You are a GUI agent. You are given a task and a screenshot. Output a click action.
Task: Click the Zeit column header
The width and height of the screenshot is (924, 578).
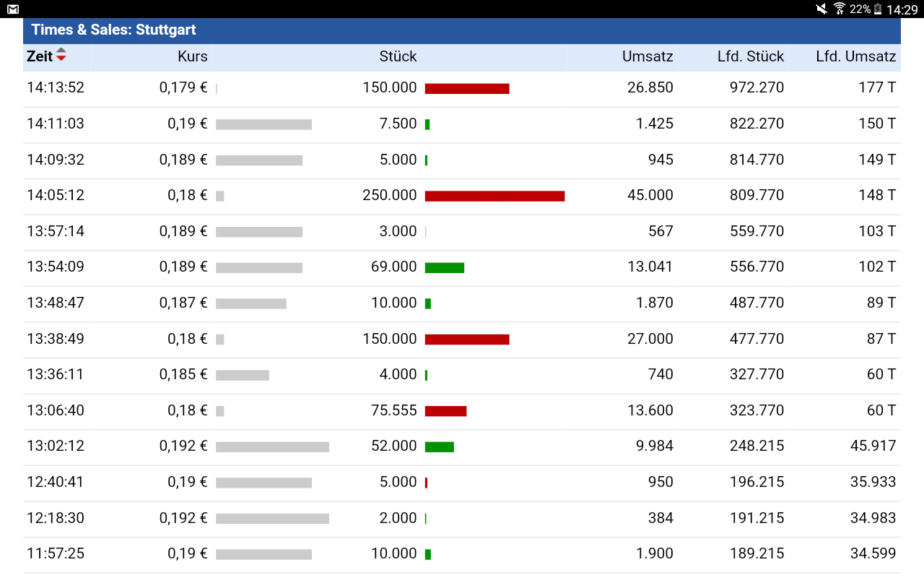[40, 56]
